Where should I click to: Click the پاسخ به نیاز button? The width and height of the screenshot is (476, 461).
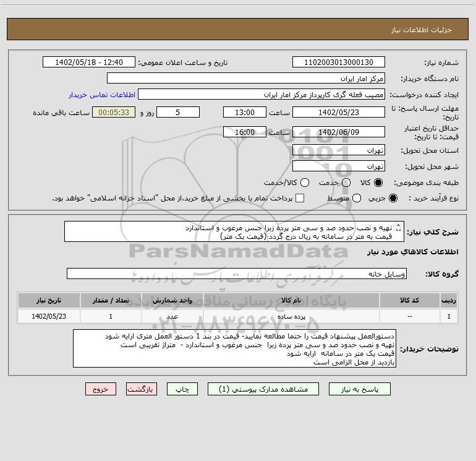tap(359, 389)
